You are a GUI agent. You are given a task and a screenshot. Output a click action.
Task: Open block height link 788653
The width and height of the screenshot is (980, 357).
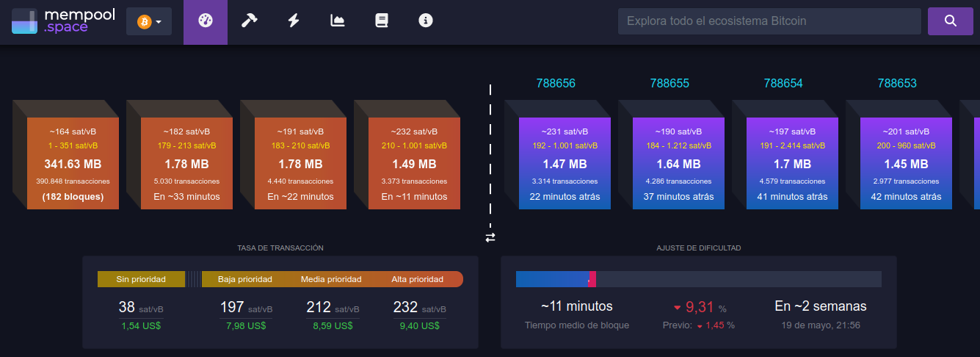[x=897, y=84]
